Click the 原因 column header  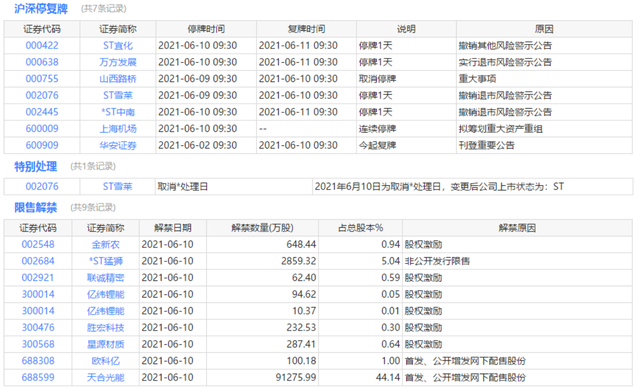[x=544, y=29]
